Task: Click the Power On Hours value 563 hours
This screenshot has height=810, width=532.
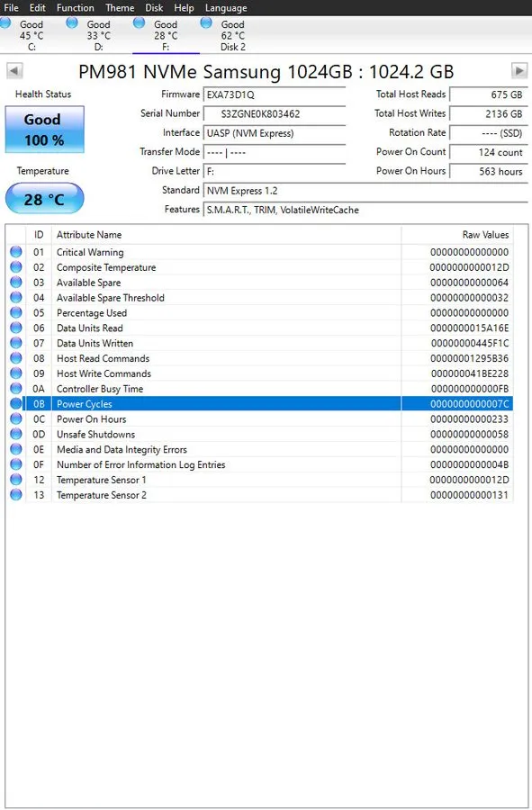Action: coord(489,172)
